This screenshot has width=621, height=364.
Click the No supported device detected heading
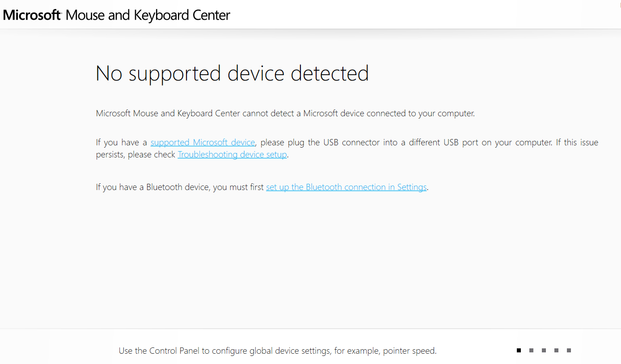232,73
